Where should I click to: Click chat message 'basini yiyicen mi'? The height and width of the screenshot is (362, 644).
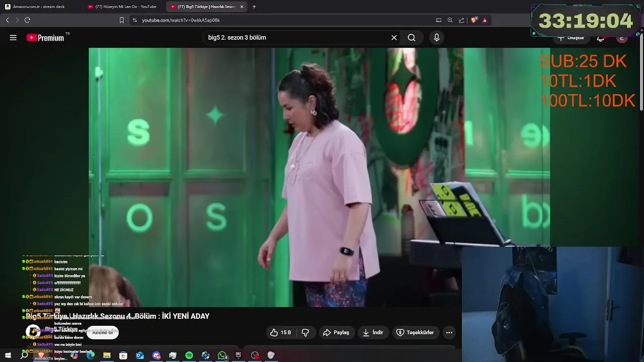click(68, 269)
